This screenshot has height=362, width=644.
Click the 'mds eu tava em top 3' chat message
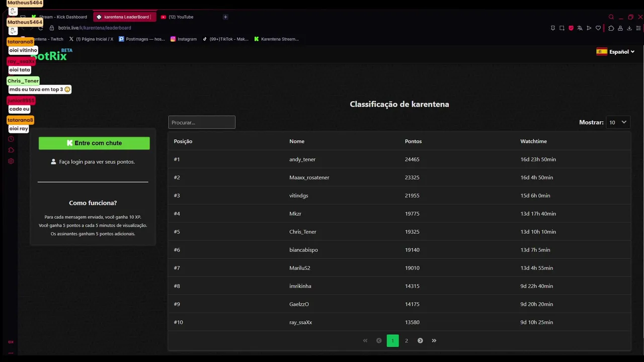coord(40,89)
